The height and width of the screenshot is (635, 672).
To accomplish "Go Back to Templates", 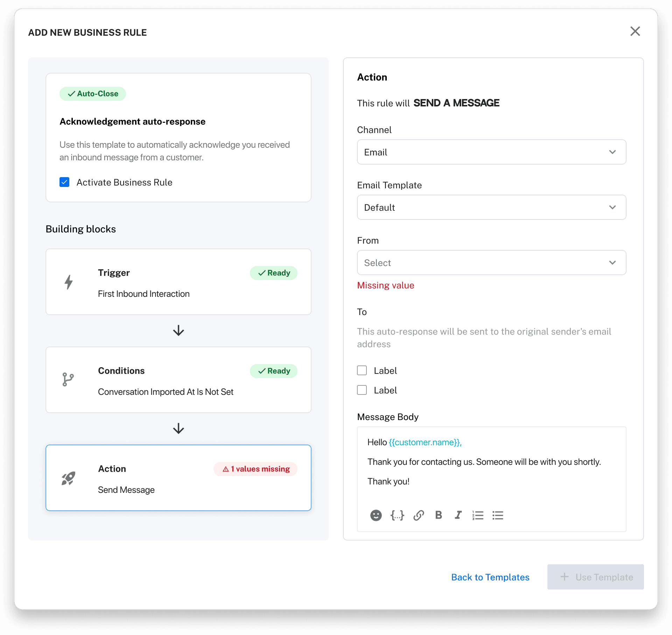I will [490, 577].
